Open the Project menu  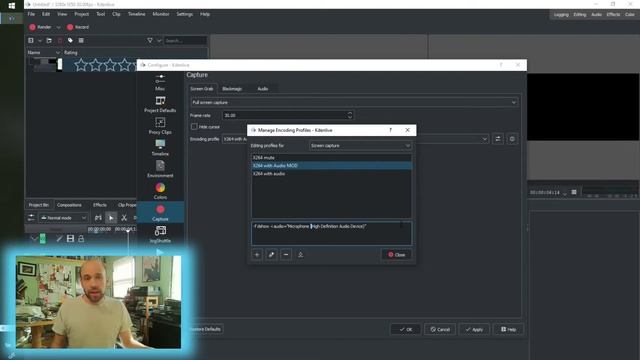point(81,14)
